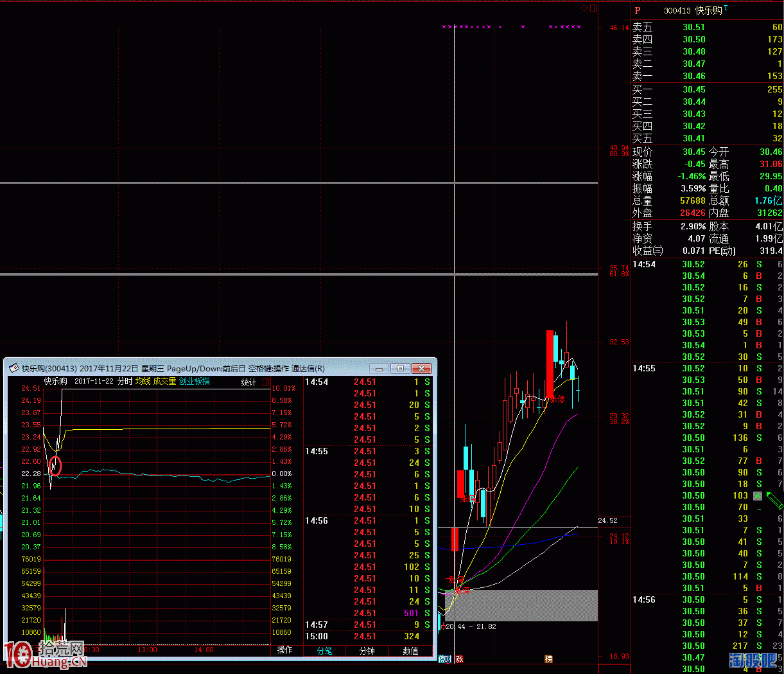Click the 成交量 legend label
The height and width of the screenshot is (674, 784).
[164, 381]
